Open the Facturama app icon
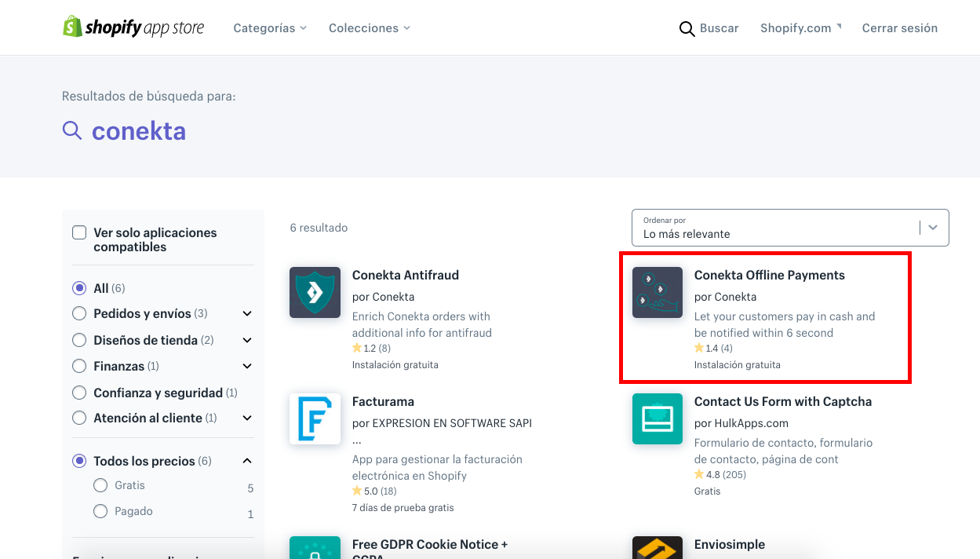Screen dimensions: 980x559 click(315, 418)
